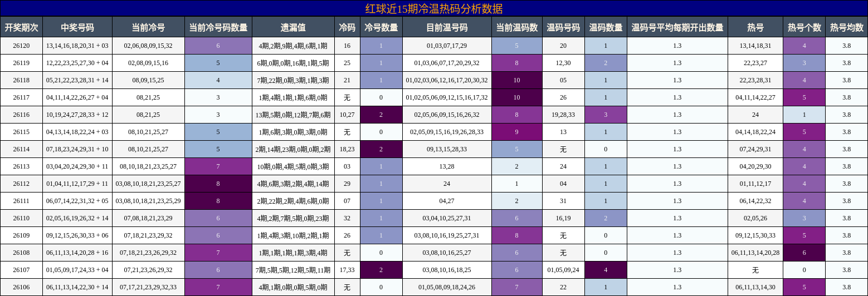Click the 开奖期次 column header

tap(21, 27)
